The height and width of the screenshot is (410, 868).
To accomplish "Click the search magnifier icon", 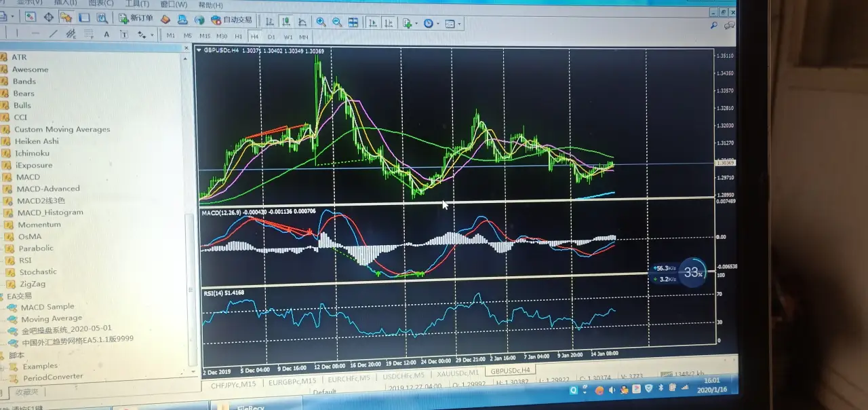I will (x=714, y=25).
